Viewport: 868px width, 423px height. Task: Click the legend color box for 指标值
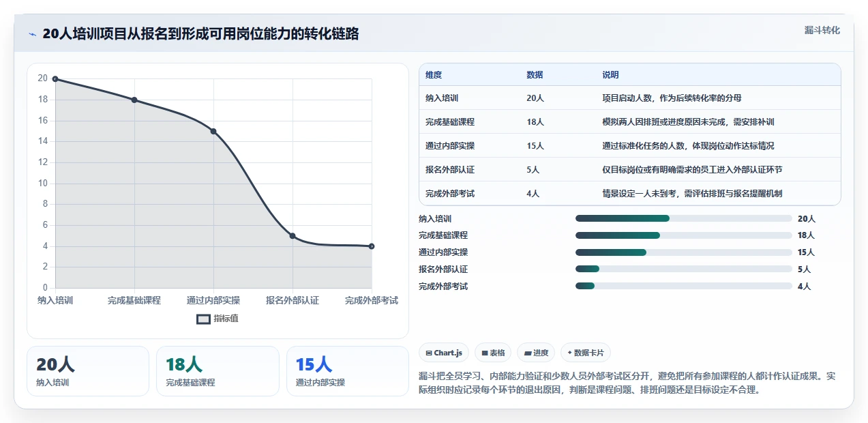(203, 319)
